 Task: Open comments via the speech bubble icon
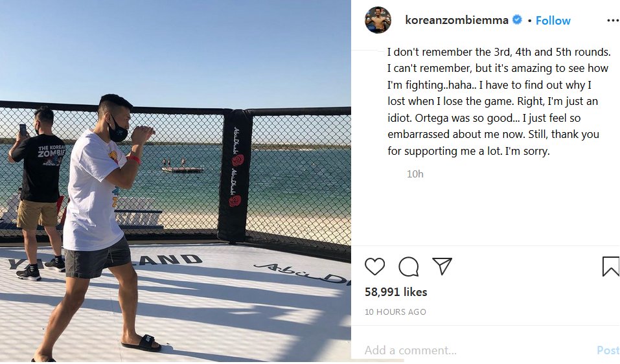pyautogui.click(x=408, y=266)
